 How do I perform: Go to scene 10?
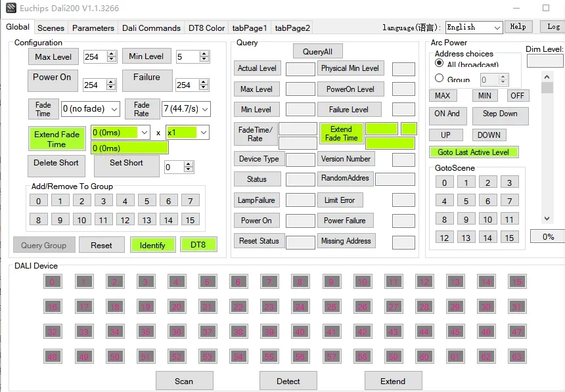click(x=487, y=219)
